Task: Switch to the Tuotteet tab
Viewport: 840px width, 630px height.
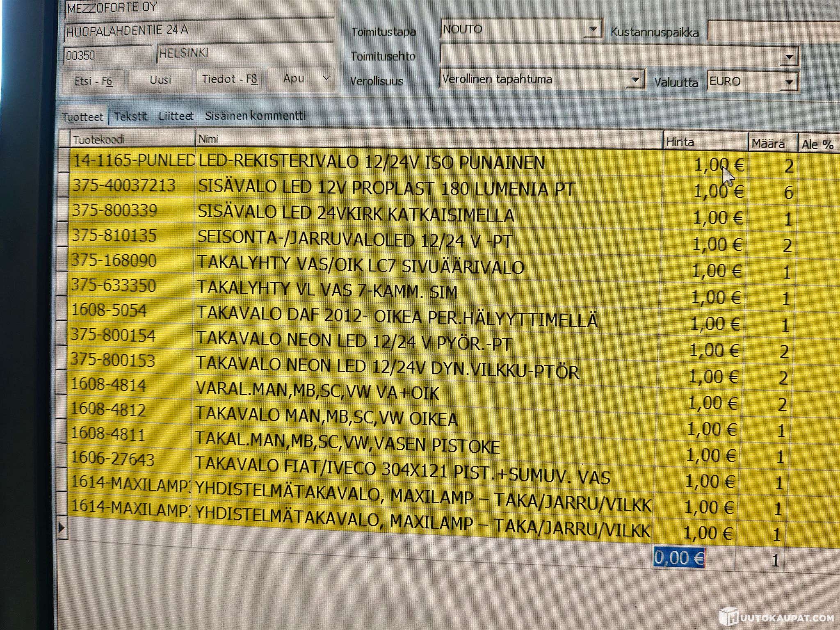Action: tap(83, 117)
